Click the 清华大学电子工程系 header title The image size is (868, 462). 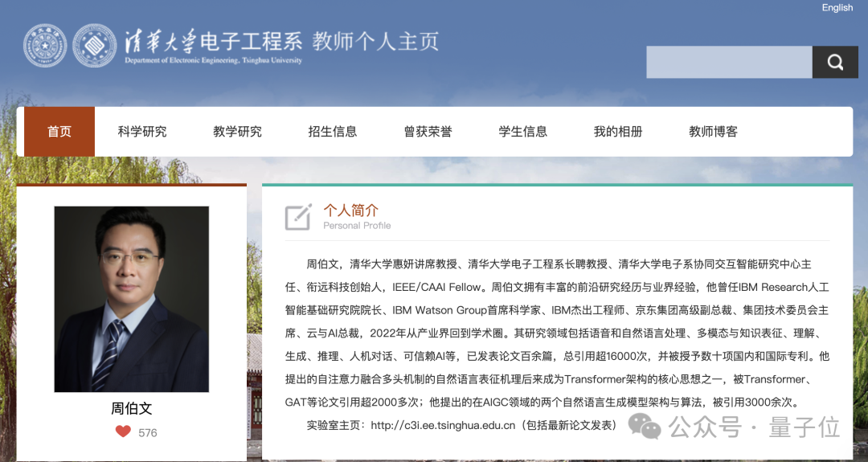tap(214, 41)
